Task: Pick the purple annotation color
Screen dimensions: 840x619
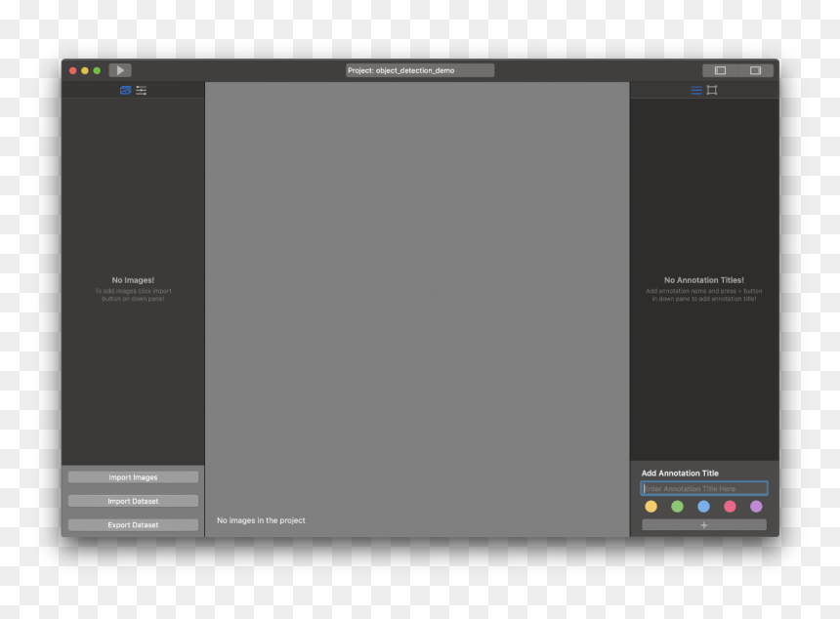Action: [756, 507]
